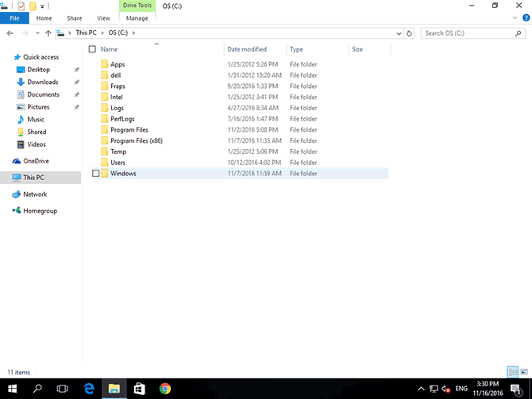Switch to the Home ribbon tab
The height and width of the screenshot is (399, 532).
[44, 18]
